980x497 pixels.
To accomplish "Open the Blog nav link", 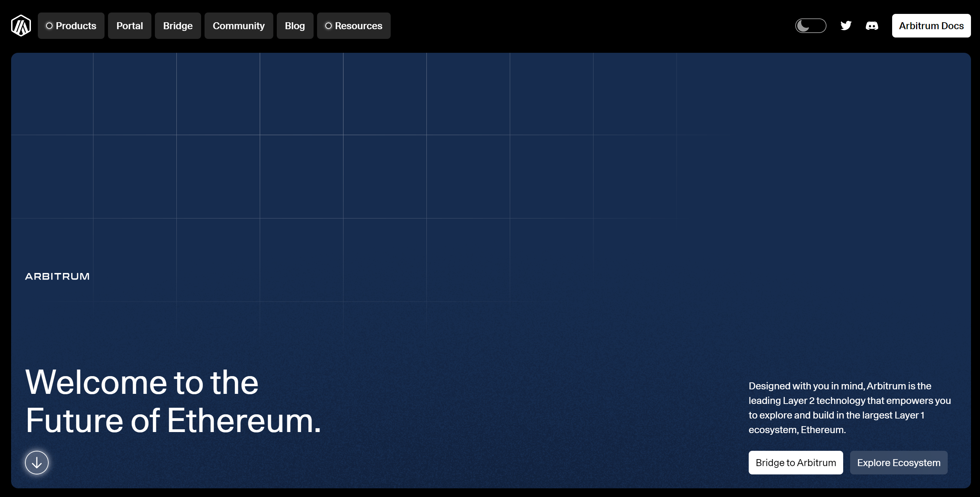I will (295, 25).
